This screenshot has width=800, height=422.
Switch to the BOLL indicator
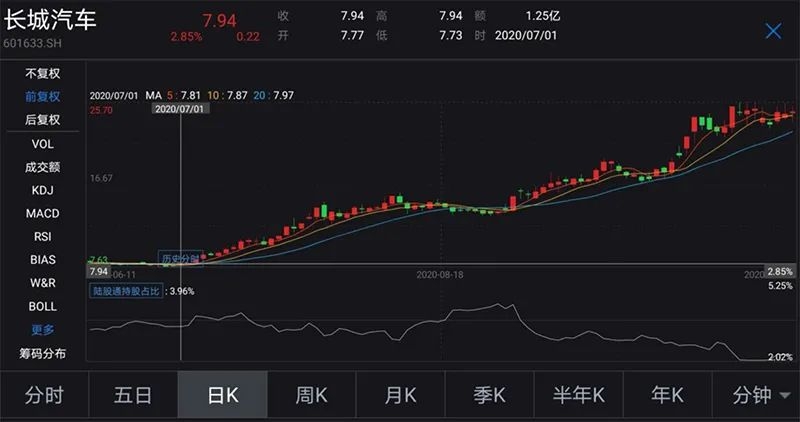coord(42,306)
